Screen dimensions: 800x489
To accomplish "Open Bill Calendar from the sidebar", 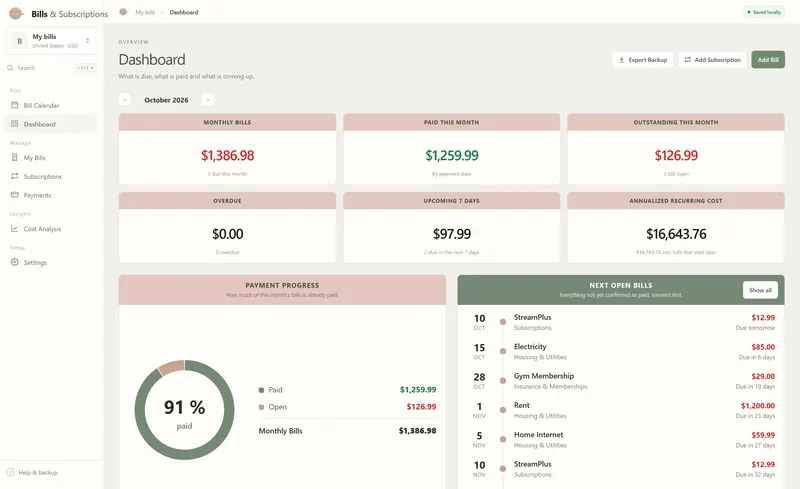I will click(52, 105).
